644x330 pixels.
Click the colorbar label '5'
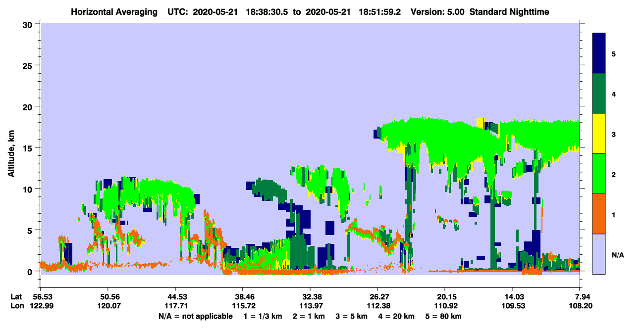tap(614, 53)
